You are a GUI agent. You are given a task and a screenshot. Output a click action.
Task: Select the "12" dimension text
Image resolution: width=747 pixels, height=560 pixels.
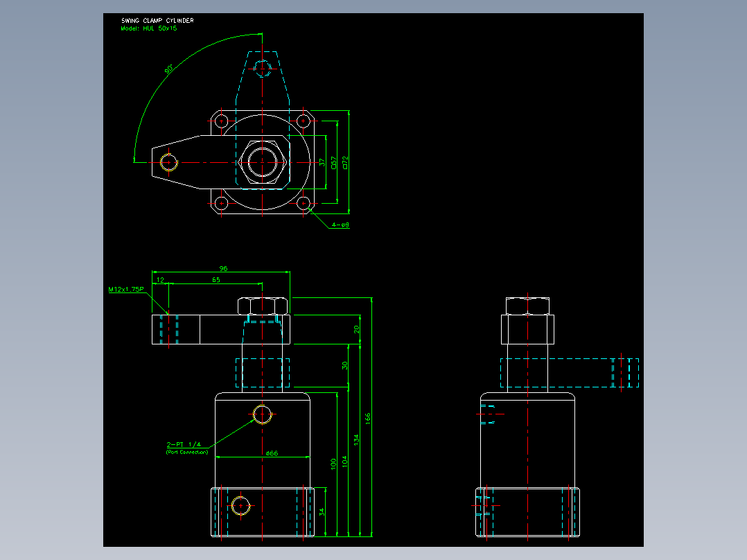pos(160,280)
